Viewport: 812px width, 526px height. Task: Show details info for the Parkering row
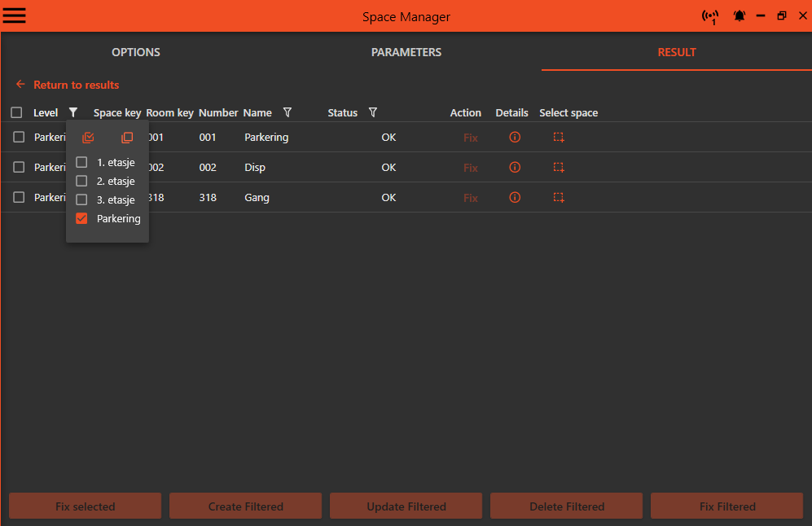[x=515, y=138]
